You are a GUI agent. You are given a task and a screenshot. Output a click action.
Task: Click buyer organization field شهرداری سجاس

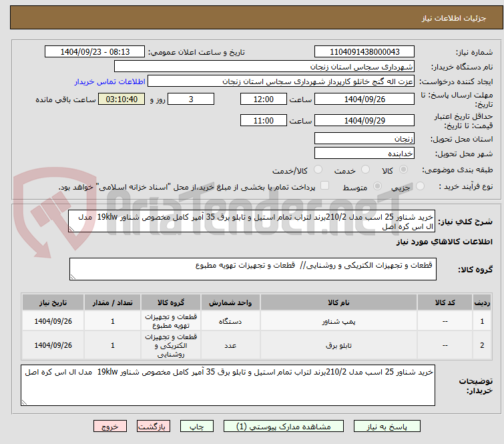[264, 67]
